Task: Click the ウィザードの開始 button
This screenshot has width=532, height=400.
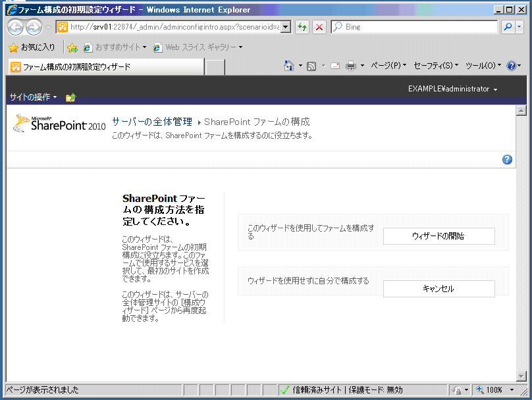Action: [x=439, y=236]
